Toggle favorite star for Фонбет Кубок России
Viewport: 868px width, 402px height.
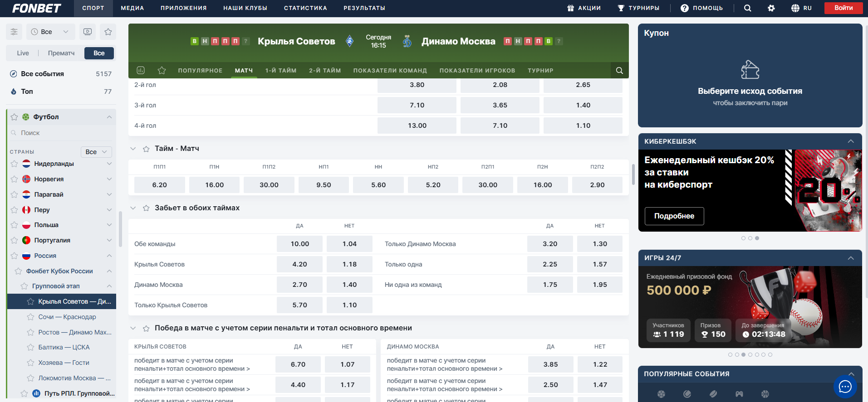pyautogui.click(x=18, y=271)
